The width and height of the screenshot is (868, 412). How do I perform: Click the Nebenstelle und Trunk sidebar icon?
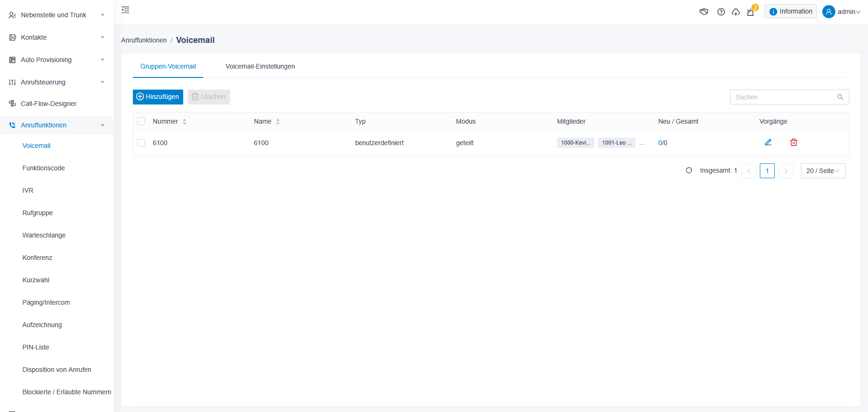pyautogui.click(x=13, y=15)
